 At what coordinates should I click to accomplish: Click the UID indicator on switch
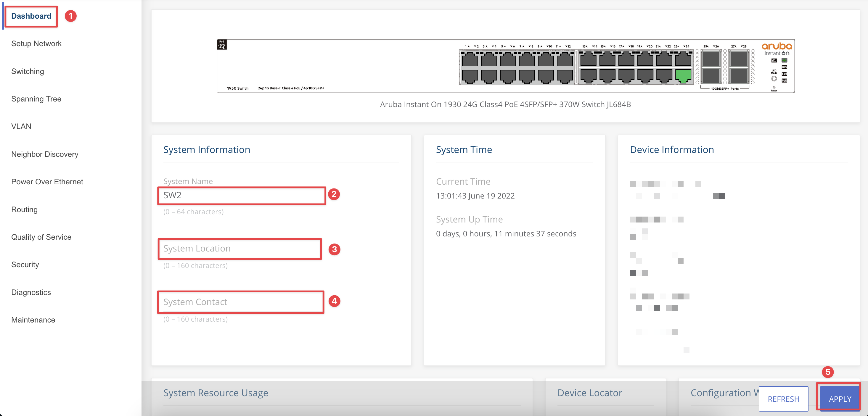pos(785,67)
